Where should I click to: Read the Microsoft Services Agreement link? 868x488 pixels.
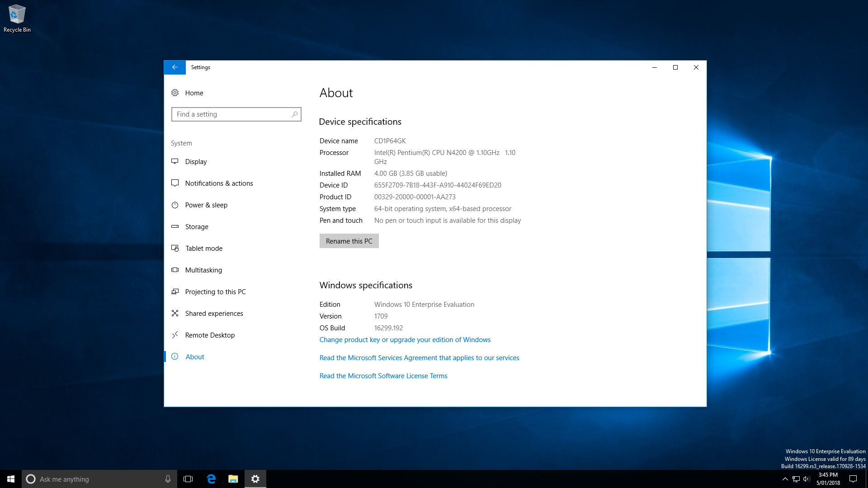pyautogui.click(x=419, y=358)
